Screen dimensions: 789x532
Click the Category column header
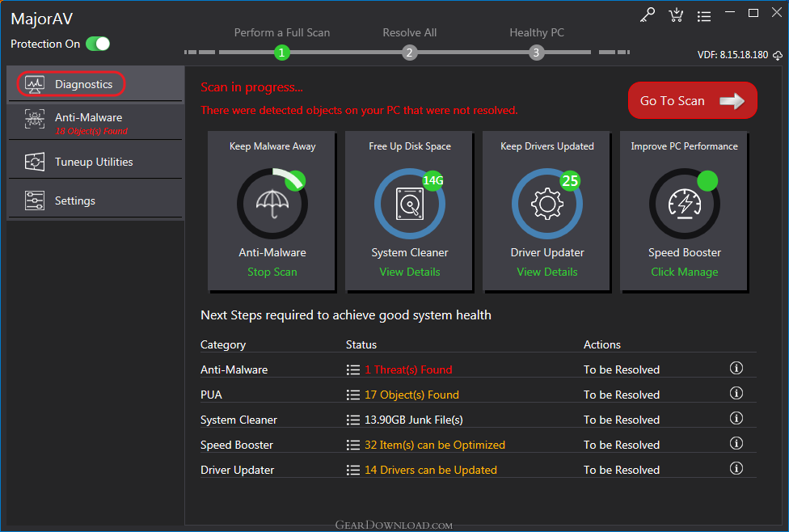pyautogui.click(x=223, y=344)
